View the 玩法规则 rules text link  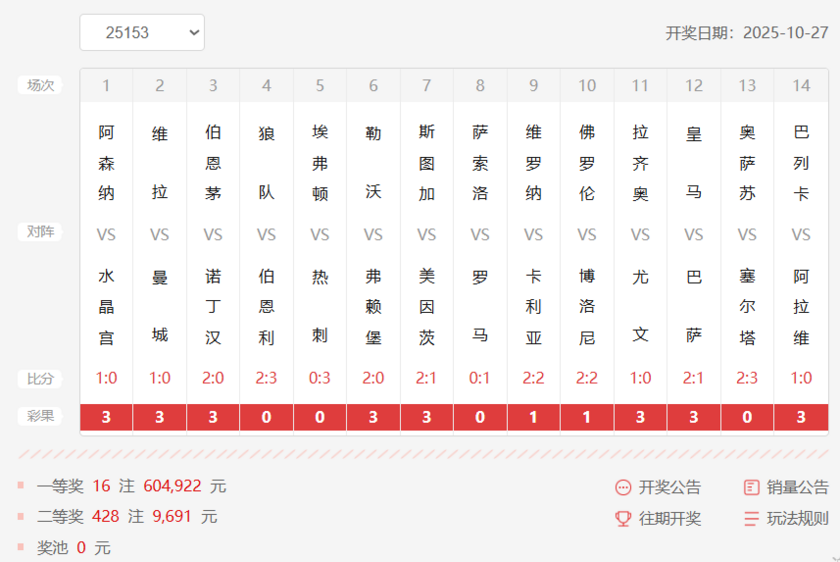coord(797,519)
